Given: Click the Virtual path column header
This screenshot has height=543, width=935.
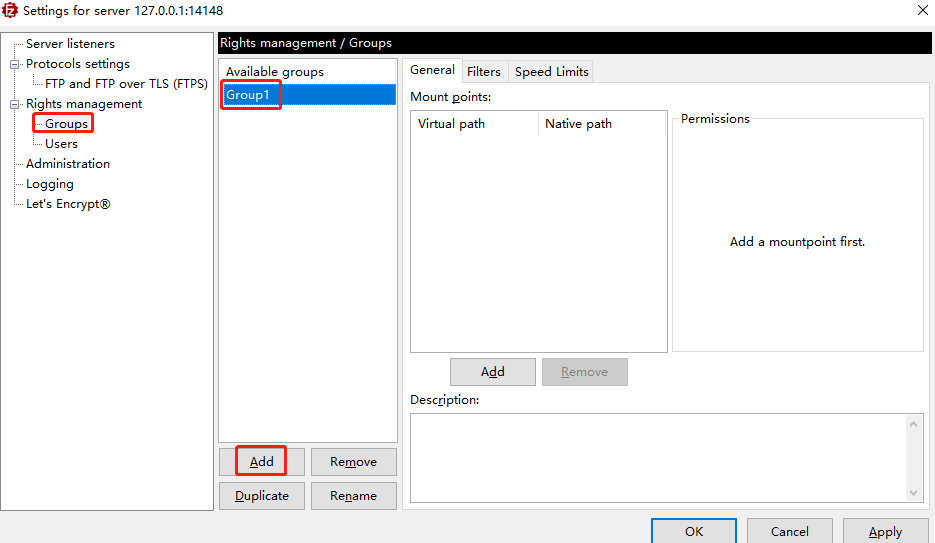Looking at the screenshot, I should tap(475, 123).
